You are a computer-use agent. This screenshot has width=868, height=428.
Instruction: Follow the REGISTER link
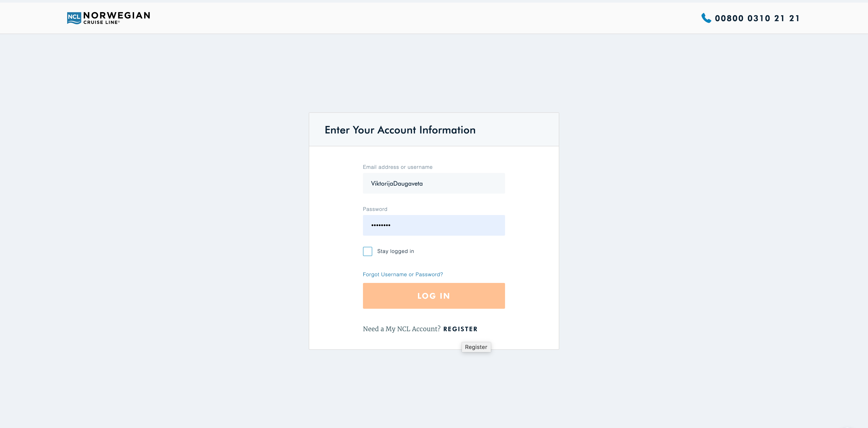tap(460, 329)
